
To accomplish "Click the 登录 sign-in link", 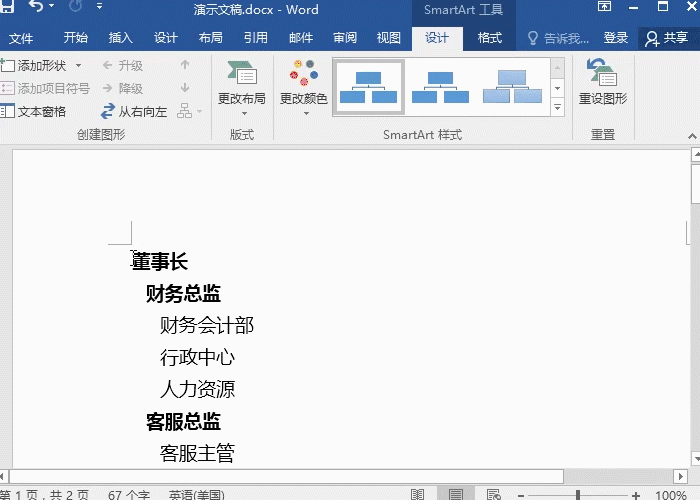I will [x=616, y=38].
